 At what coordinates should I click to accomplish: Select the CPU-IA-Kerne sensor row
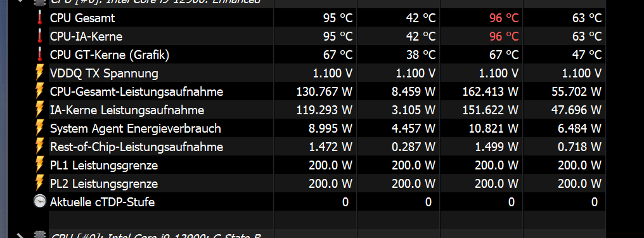pos(327,37)
